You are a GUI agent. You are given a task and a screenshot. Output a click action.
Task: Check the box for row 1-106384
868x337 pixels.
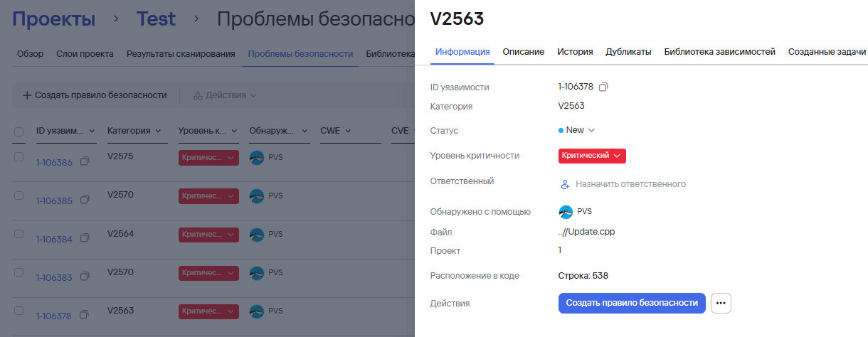[19, 234]
